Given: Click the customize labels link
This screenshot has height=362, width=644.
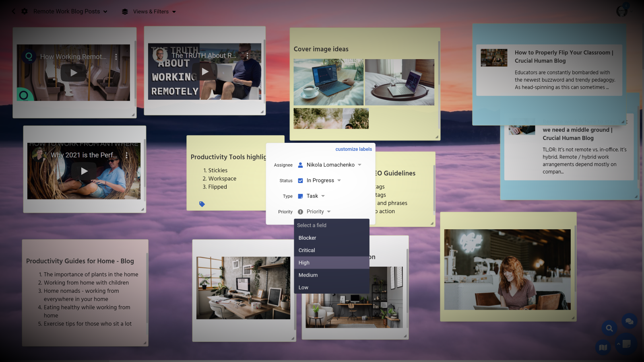Looking at the screenshot, I should tap(353, 149).
